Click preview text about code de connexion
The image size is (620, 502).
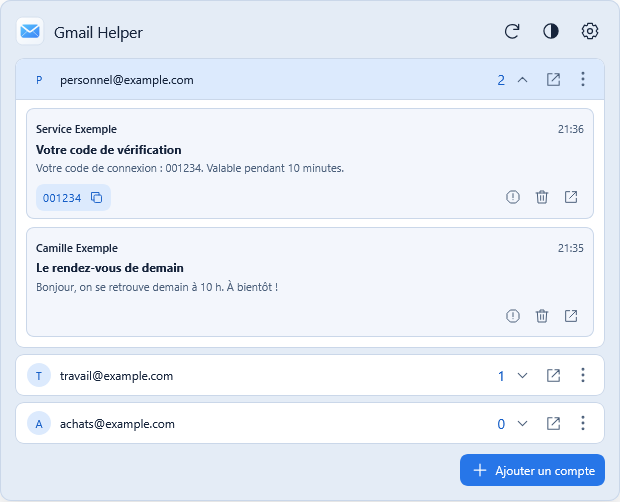click(190, 168)
